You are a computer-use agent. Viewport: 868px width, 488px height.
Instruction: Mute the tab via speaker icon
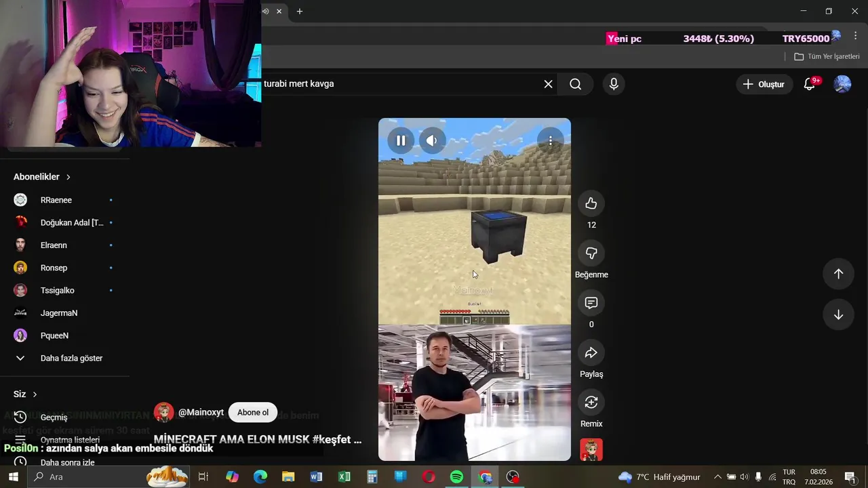click(x=266, y=11)
